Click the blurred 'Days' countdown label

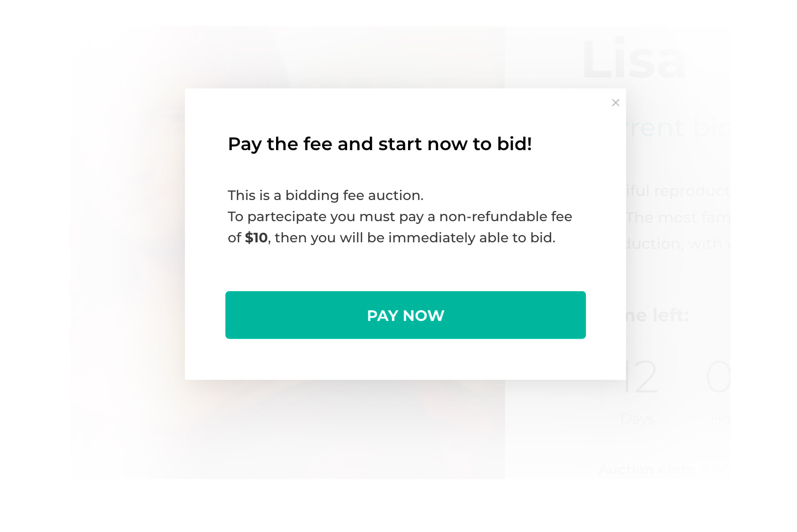pyautogui.click(x=637, y=419)
